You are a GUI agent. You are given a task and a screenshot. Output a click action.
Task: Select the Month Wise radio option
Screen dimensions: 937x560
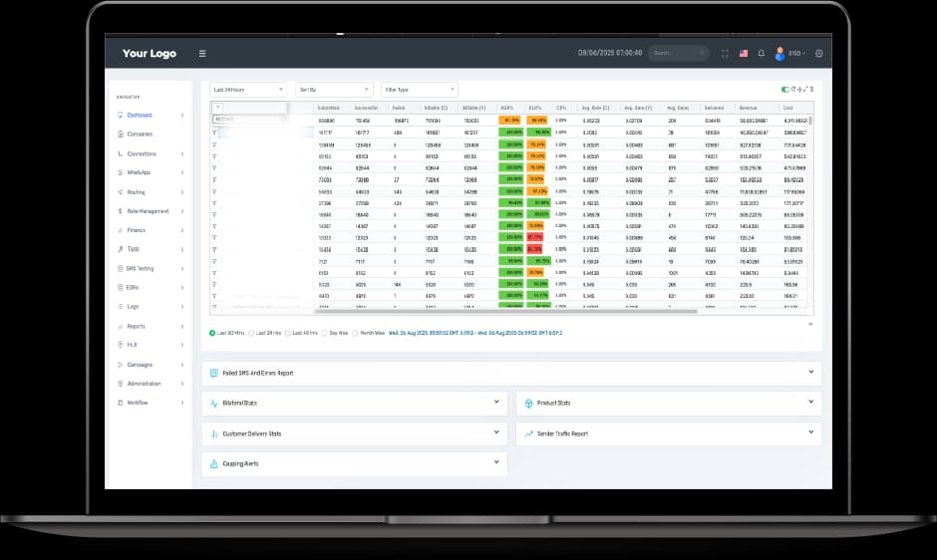pyautogui.click(x=355, y=333)
